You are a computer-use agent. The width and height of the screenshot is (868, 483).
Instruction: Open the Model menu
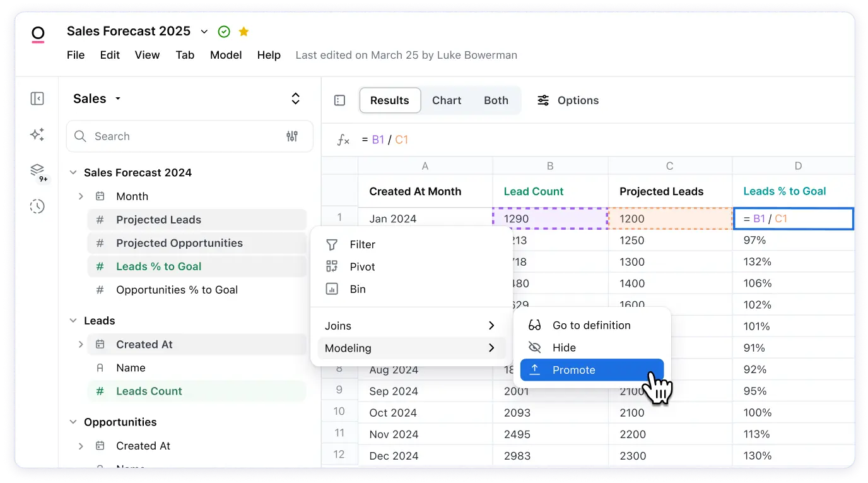[226, 55]
